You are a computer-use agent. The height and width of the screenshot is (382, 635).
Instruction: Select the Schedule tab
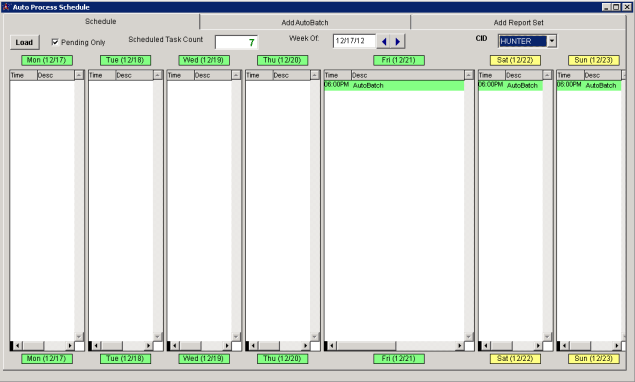point(100,21)
